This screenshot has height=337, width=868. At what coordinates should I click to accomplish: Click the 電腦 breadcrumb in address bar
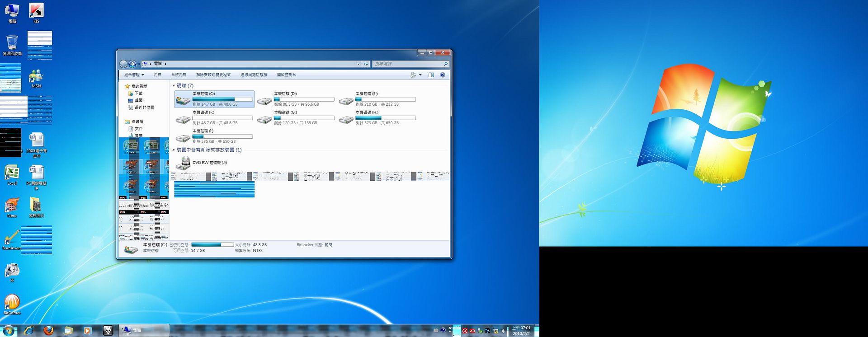[158, 64]
